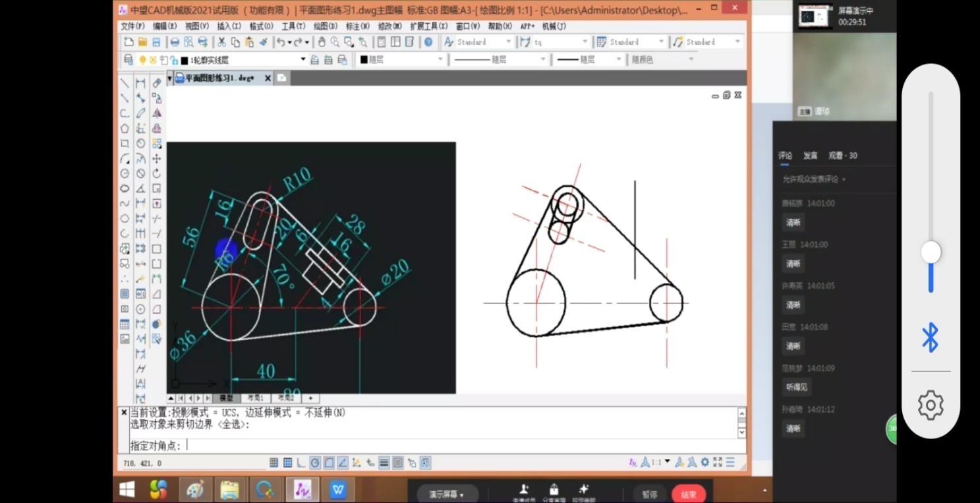Toggle grid display in status bar
The image size is (980, 503).
pos(288,463)
